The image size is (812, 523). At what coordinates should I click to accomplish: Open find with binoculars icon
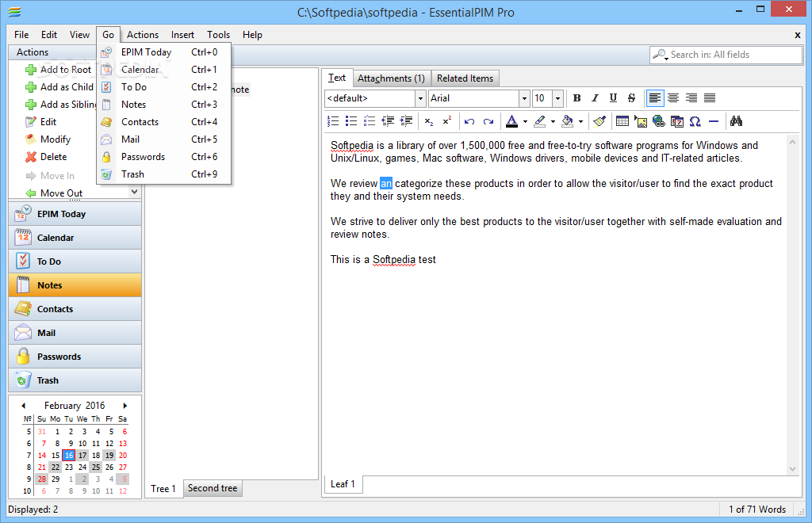click(737, 121)
